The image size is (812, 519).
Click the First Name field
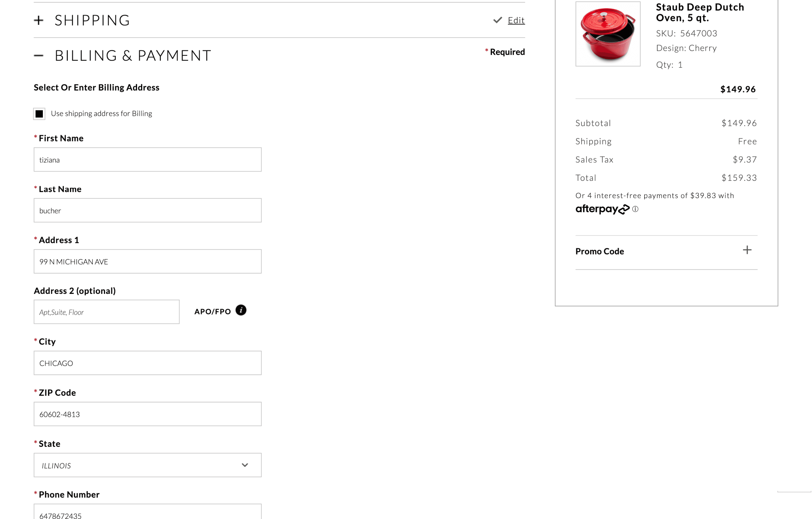pos(147,160)
